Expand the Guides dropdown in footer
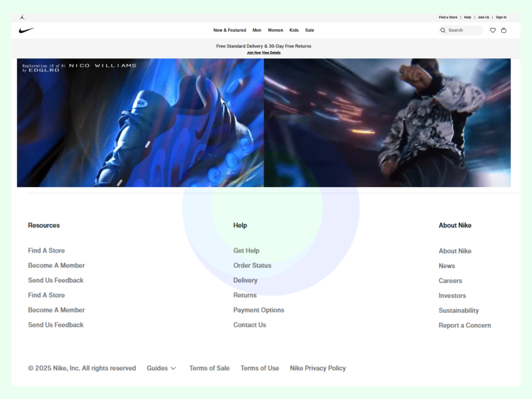The width and height of the screenshot is (532, 399). [x=162, y=368]
